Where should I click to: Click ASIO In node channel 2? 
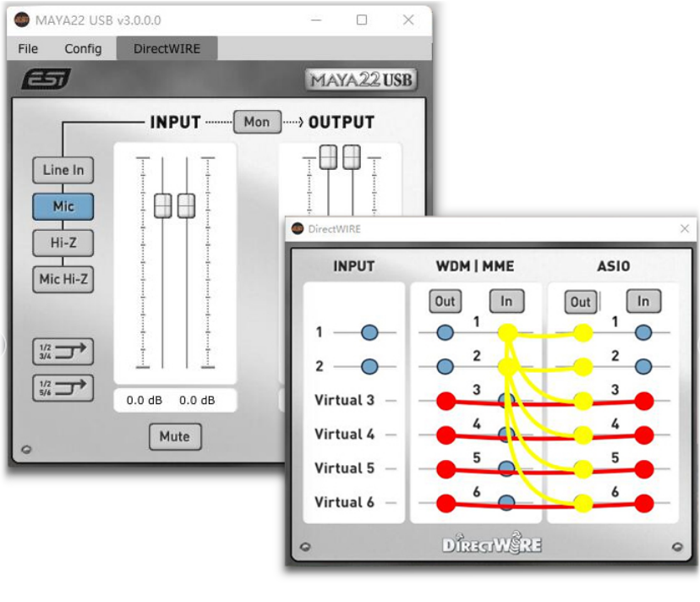pyautogui.click(x=643, y=367)
